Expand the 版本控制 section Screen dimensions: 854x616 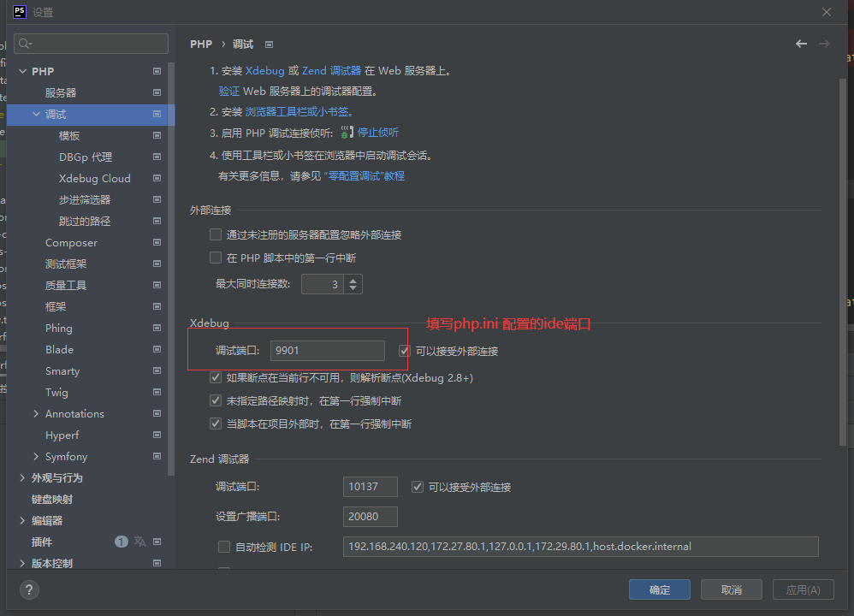(x=22, y=563)
